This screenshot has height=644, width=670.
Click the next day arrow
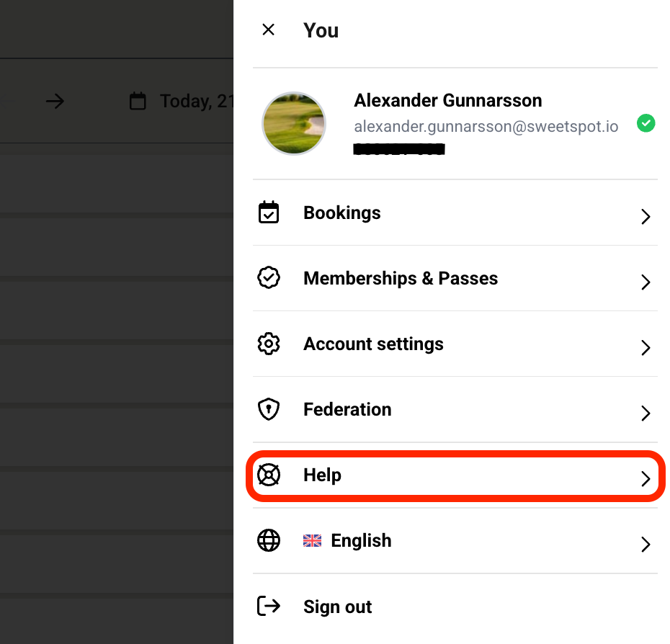tap(55, 102)
